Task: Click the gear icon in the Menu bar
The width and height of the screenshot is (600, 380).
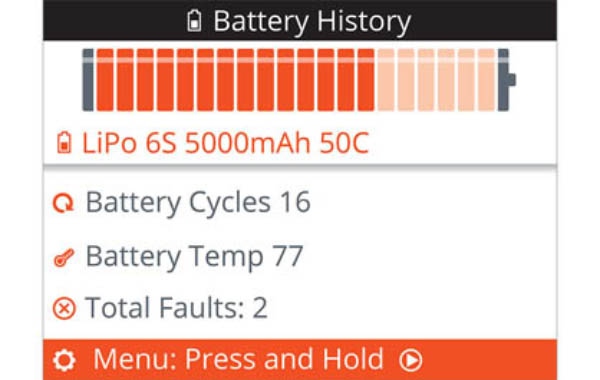Action: point(64,360)
